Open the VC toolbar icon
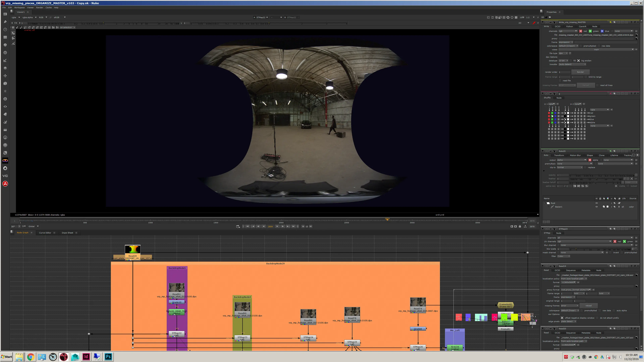The width and height of the screenshot is (644, 362). (x=5, y=176)
